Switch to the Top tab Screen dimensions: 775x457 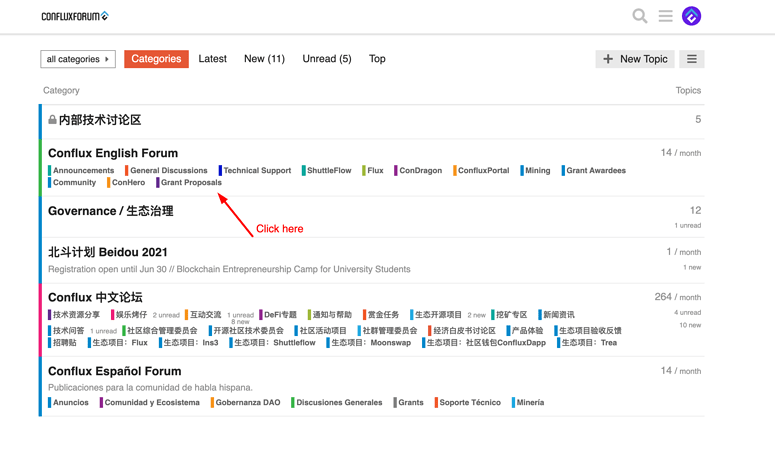tap(377, 59)
